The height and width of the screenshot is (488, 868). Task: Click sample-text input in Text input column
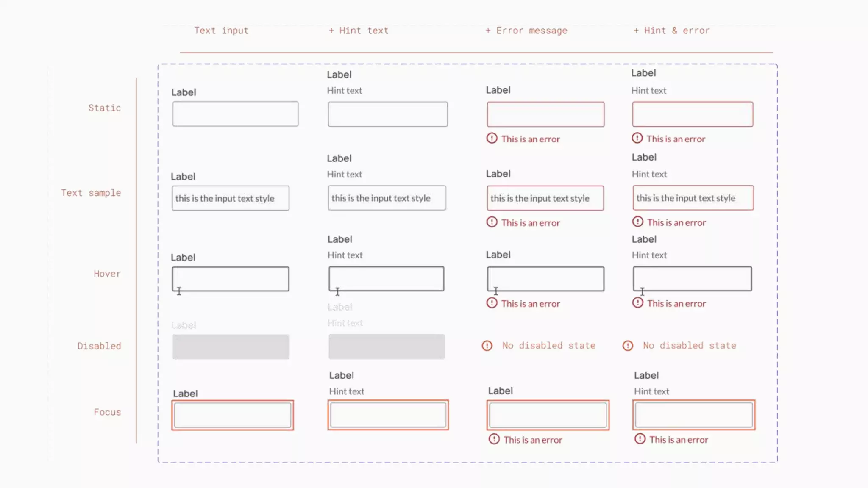[x=231, y=198]
